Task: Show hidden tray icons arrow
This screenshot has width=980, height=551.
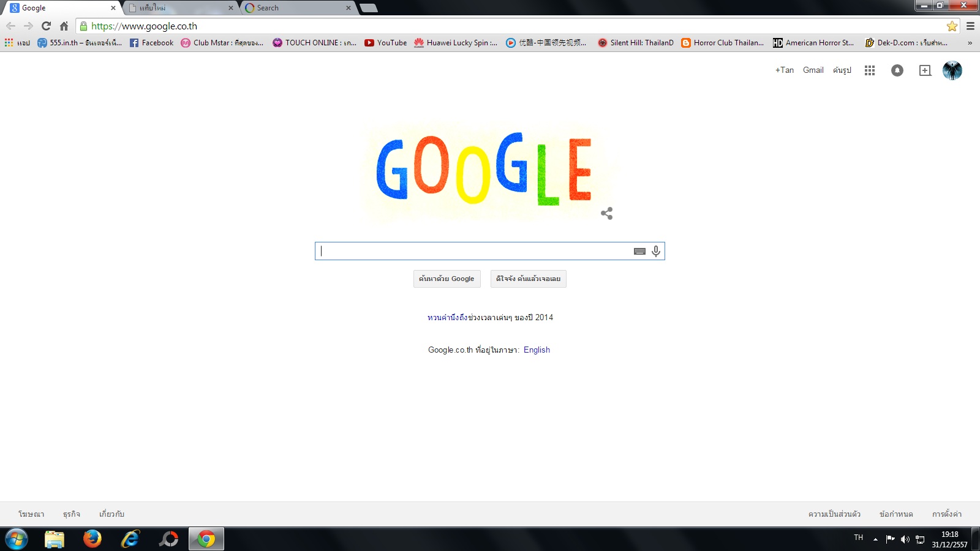Action: pyautogui.click(x=875, y=539)
